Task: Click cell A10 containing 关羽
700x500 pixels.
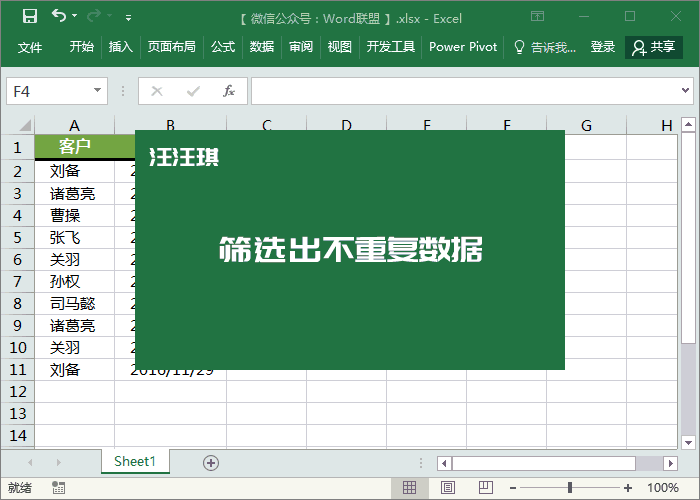Action: pos(75,347)
